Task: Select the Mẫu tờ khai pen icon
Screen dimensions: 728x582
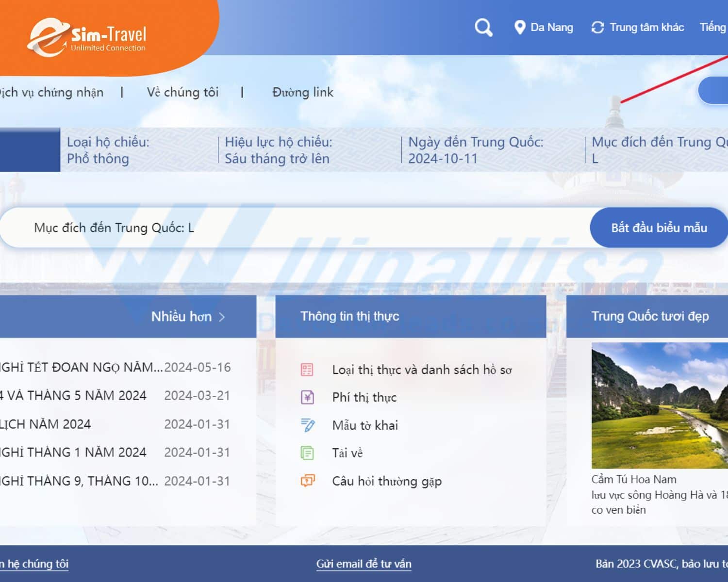Action: tap(307, 425)
